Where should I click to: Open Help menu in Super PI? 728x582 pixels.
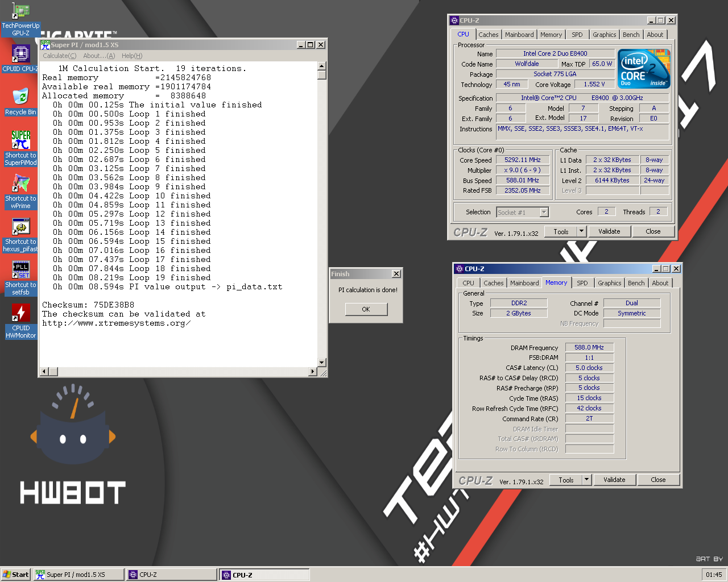[132, 56]
